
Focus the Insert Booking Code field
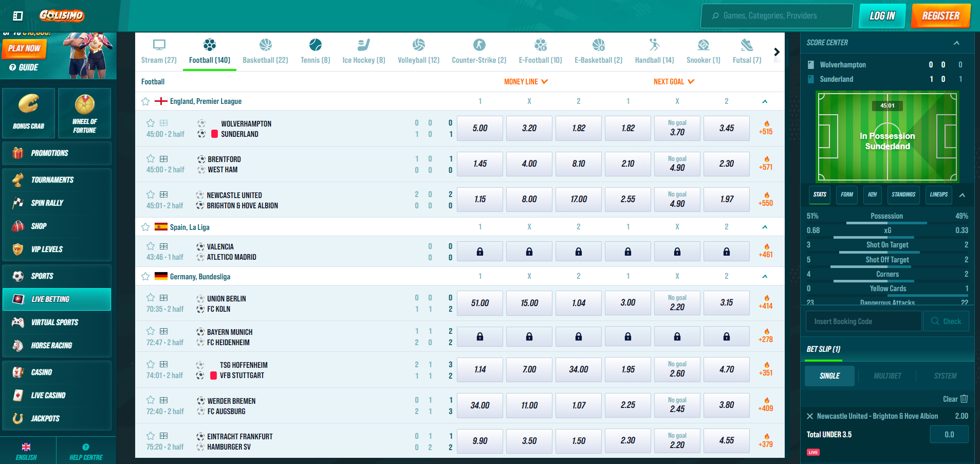863,321
